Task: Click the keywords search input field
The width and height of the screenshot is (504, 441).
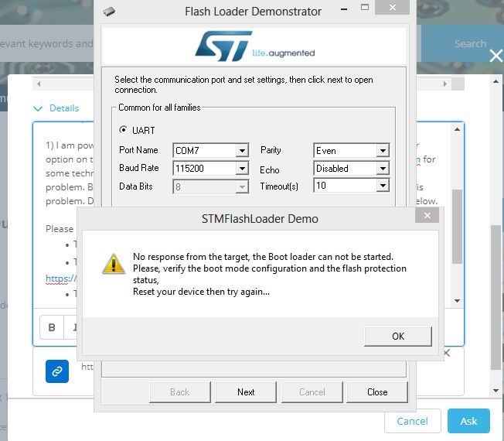Action: [46, 43]
